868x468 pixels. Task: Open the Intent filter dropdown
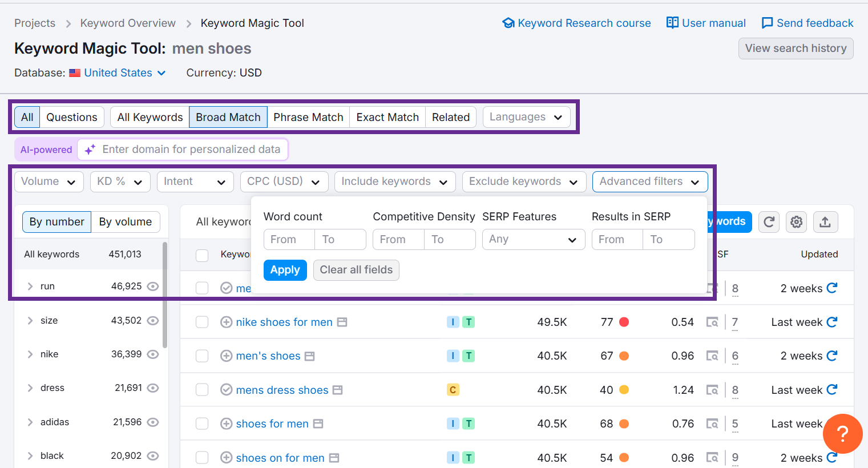pyautogui.click(x=195, y=181)
